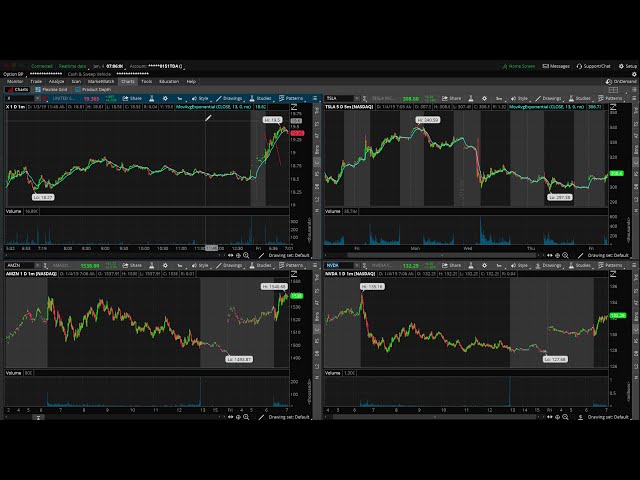
Task: Open the flask icon in NVDA chart
Action: [x=471, y=265]
